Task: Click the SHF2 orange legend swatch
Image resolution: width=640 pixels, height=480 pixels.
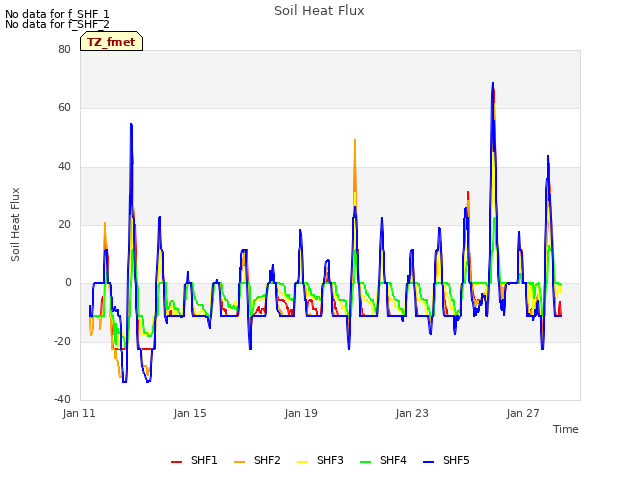Action: (x=240, y=462)
